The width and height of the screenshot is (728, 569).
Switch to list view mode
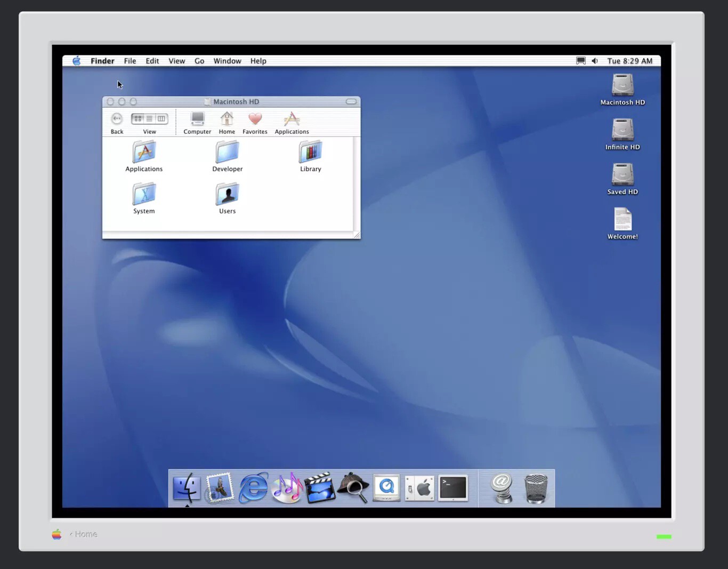(150, 119)
